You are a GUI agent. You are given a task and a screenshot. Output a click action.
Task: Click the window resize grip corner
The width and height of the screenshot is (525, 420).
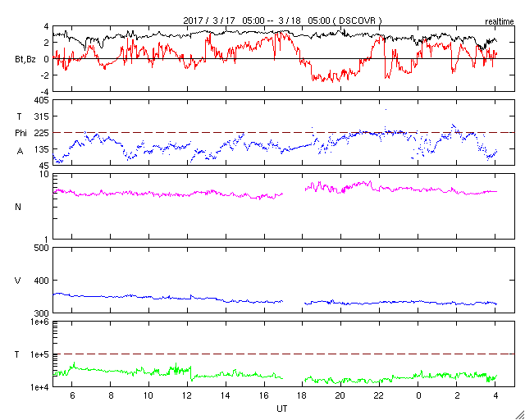(519, 415)
